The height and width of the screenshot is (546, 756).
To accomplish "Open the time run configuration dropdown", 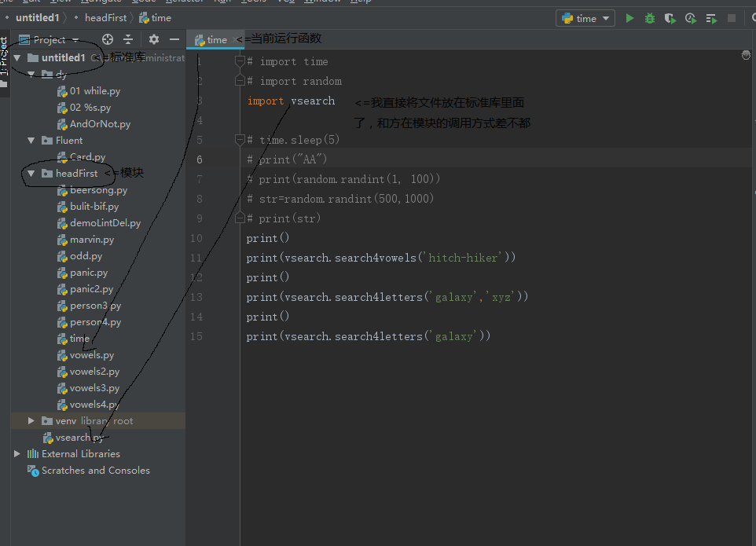I will pos(585,18).
